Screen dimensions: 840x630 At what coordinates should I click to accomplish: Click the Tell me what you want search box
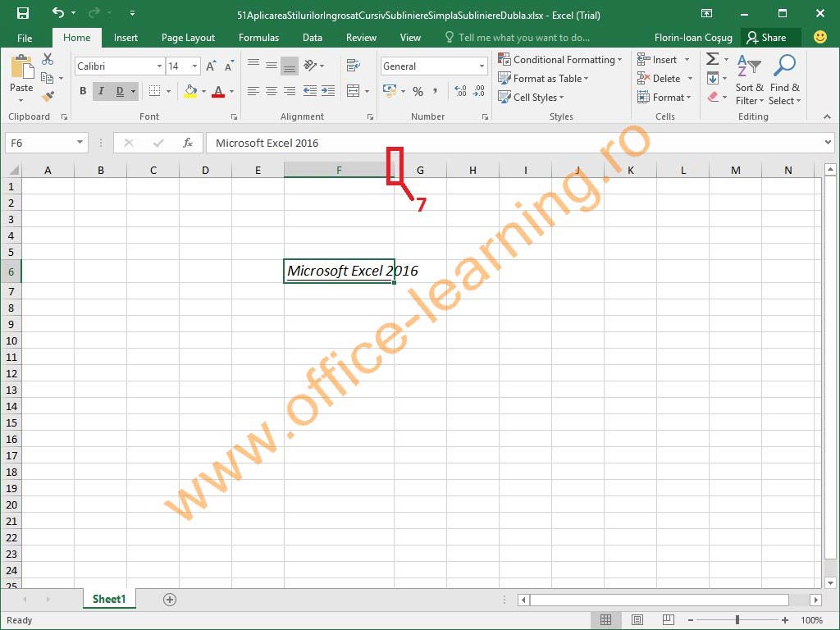(x=518, y=38)
